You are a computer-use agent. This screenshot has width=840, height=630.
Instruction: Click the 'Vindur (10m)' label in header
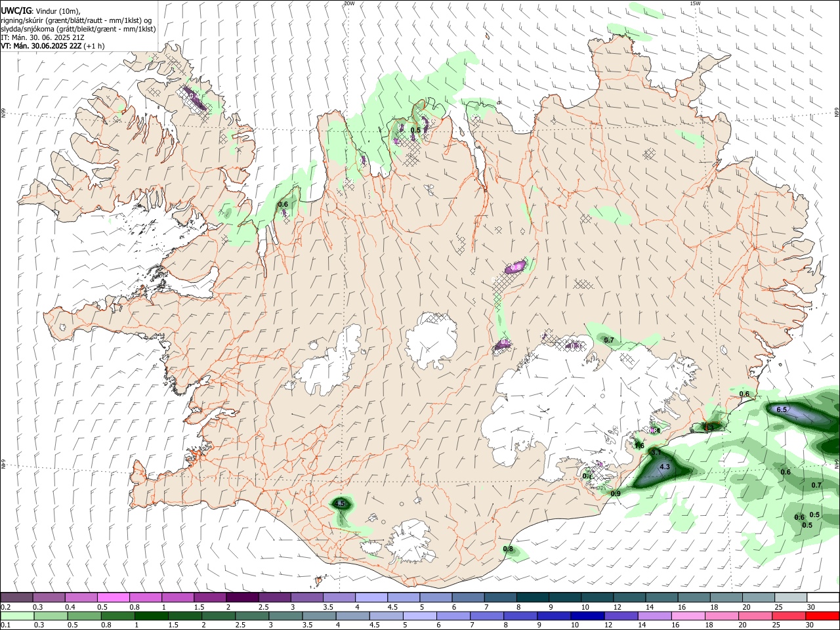point(58,11)
